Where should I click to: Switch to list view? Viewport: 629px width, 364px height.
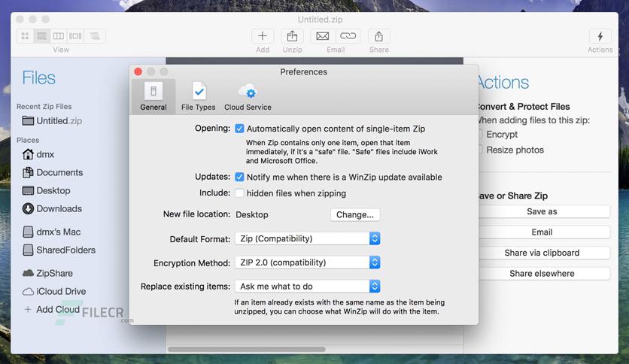[41, 36]
